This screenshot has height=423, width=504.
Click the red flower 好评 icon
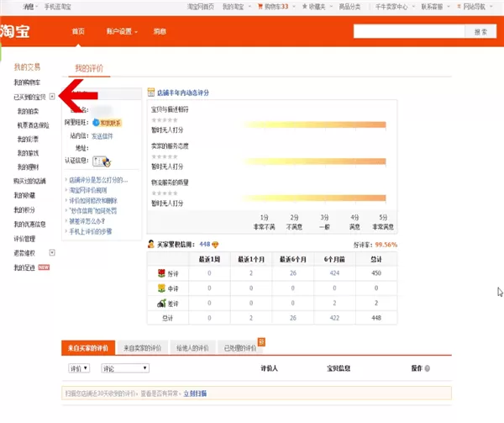point(161,273)
